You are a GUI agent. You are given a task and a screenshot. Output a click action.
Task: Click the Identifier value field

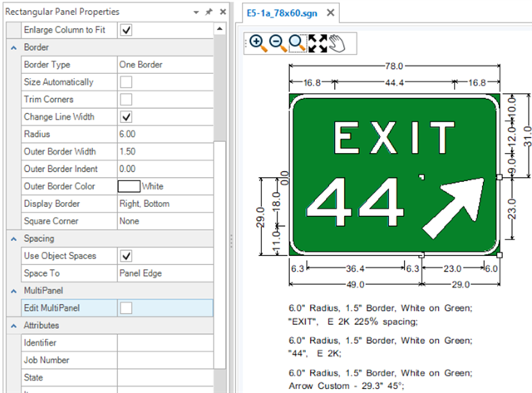coord(165,343)
